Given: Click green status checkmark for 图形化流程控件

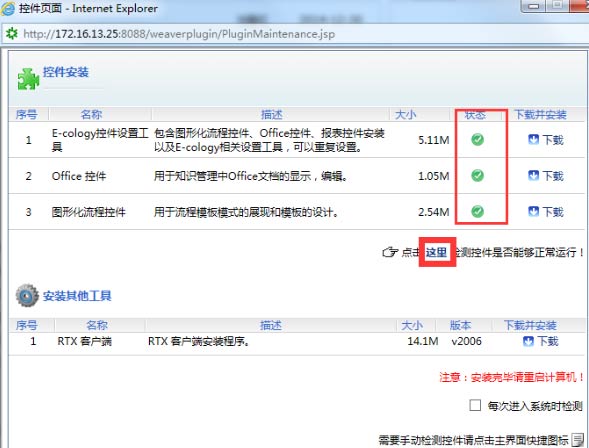Looking at the screenshot, I should pos(477,211).
